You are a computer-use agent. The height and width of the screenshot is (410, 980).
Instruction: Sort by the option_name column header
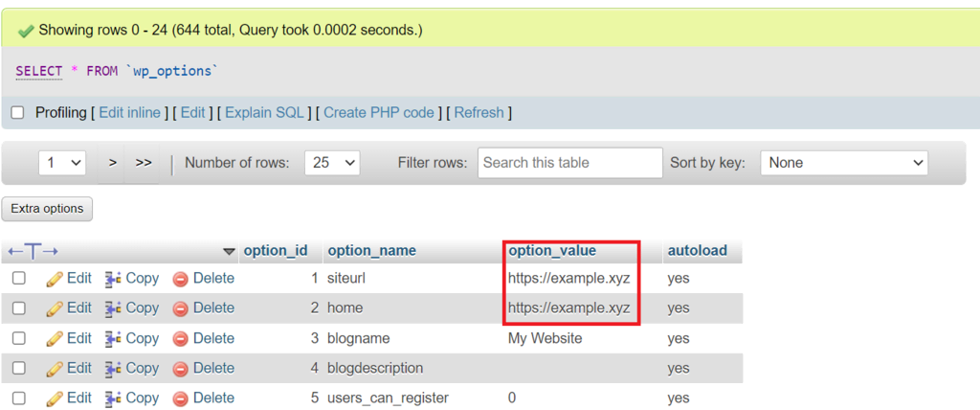click(371, 251)
